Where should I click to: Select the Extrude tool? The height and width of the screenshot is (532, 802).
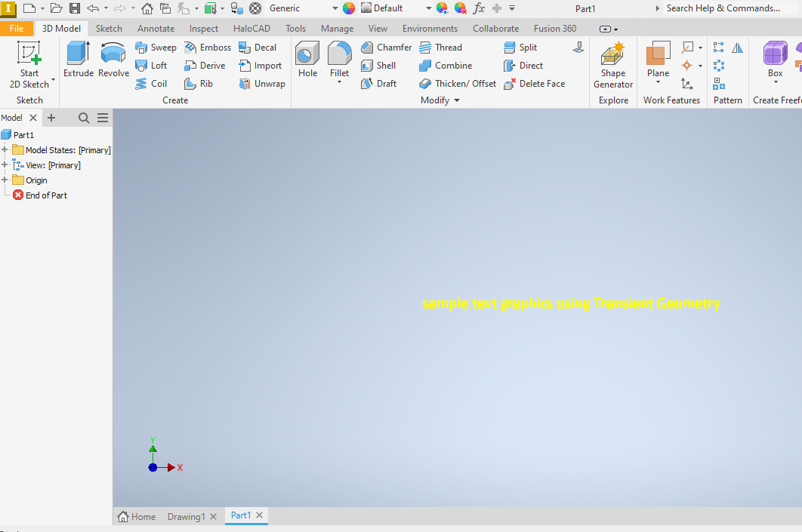(x=78, y=60)
